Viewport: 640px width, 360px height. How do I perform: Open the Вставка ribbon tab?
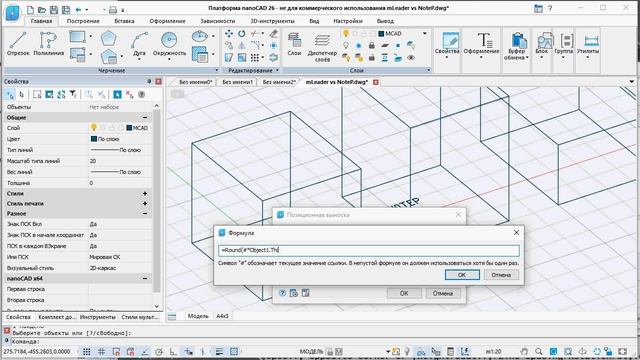coord(124,21)
